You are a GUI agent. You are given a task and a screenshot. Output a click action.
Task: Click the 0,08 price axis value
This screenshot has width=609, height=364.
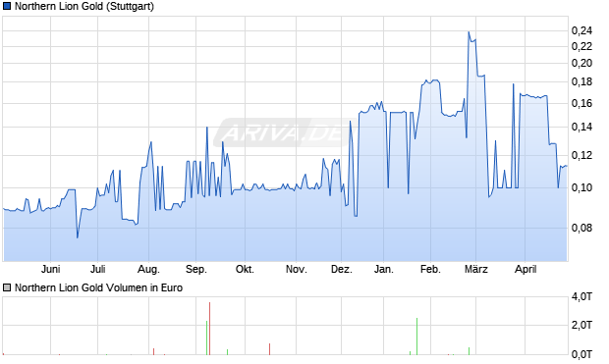[x=581, y=228]
